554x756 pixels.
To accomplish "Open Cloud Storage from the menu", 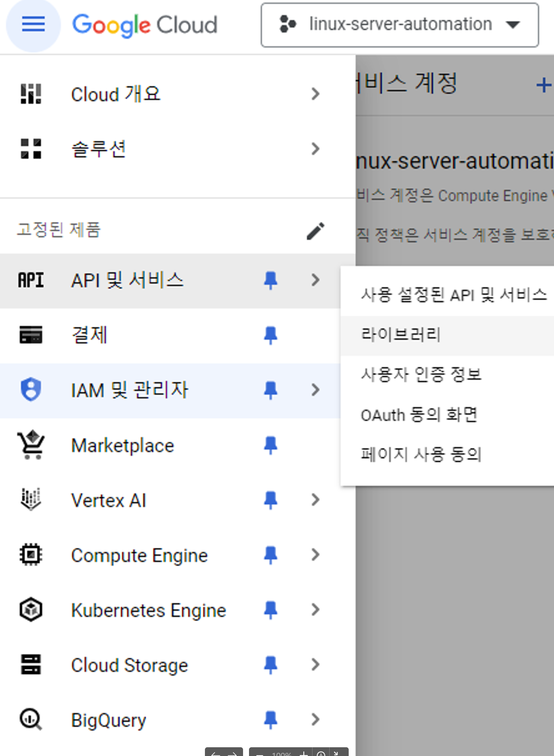I will pyautogui.click(x=129, y=665).
